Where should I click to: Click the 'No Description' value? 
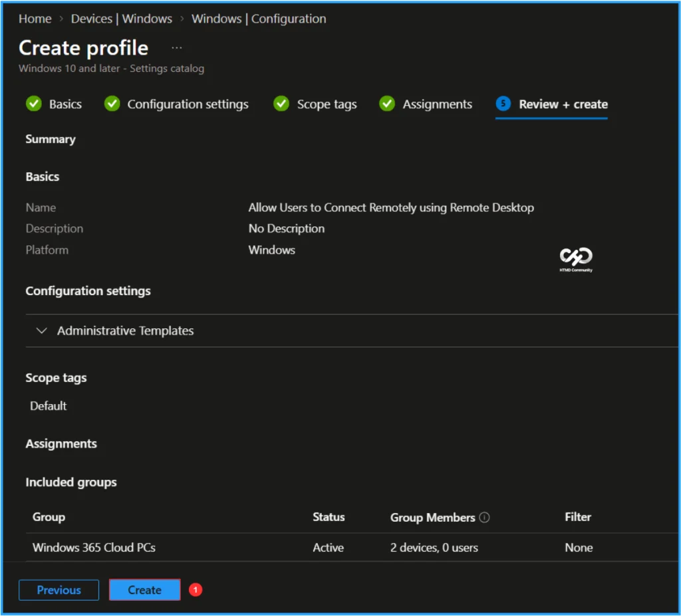tap(287, 229)
